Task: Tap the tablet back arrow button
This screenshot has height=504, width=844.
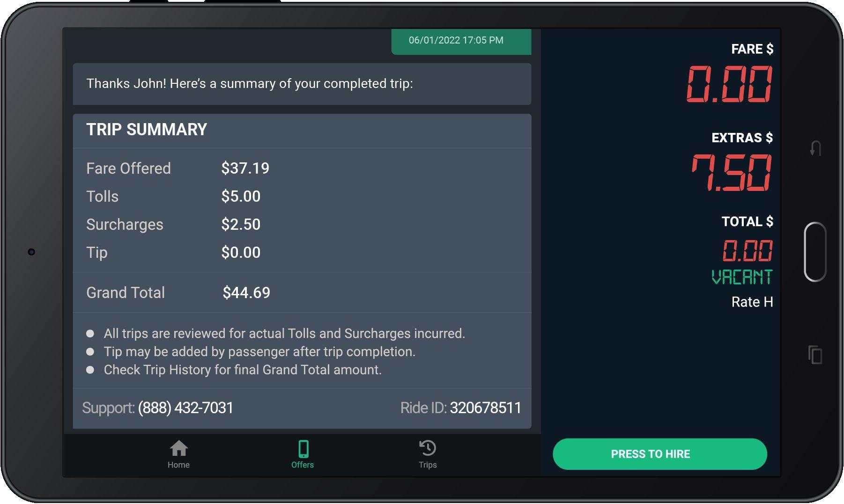Action: coord(815,148)
